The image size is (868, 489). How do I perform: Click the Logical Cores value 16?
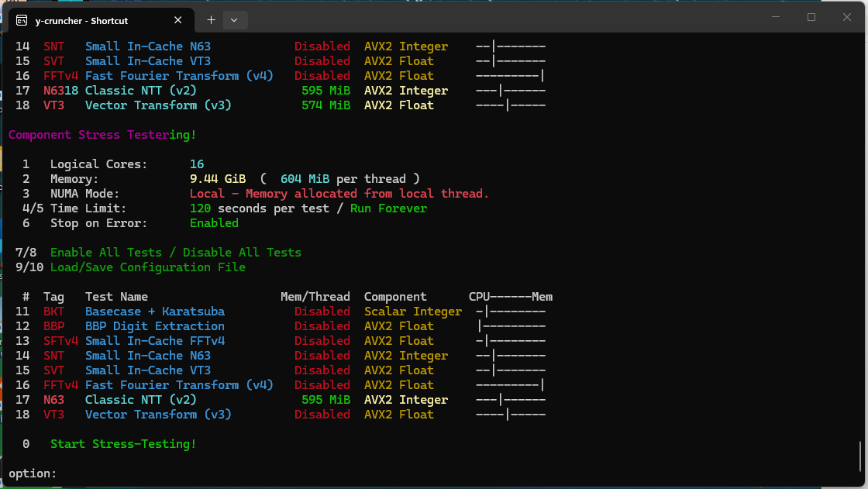(x=197, y=164)
